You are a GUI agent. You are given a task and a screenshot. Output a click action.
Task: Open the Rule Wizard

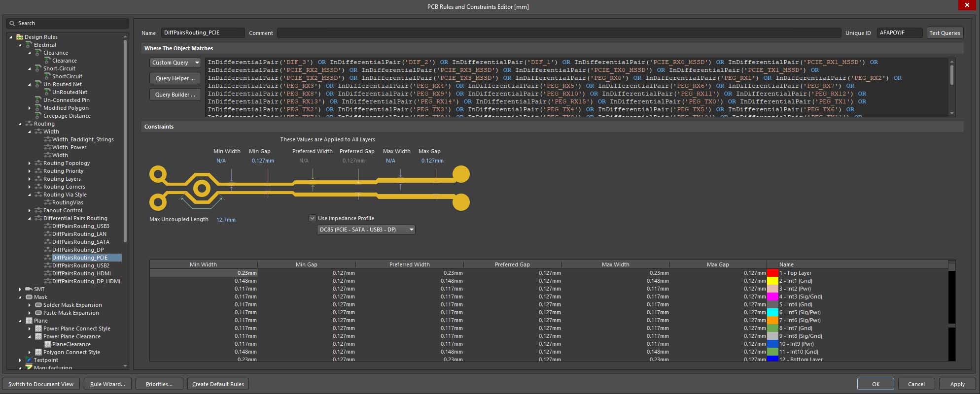(x=107, y=384)
